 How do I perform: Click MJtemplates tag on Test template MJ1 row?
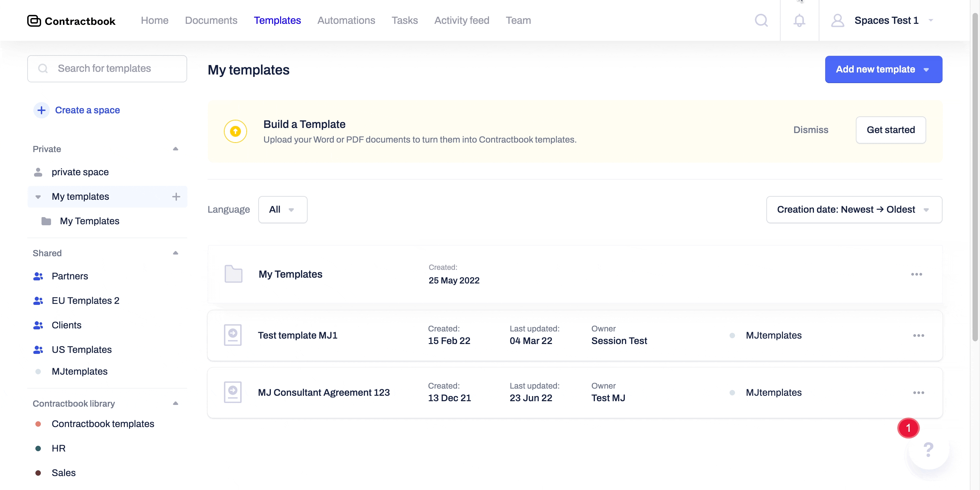click(x=773, y=335)
